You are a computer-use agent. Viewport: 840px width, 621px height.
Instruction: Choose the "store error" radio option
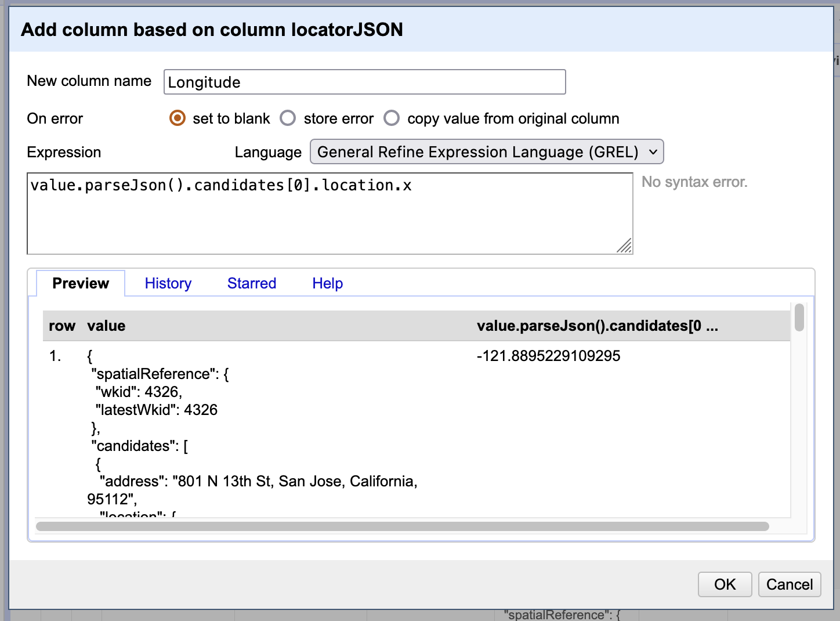(x=288, y=118)
